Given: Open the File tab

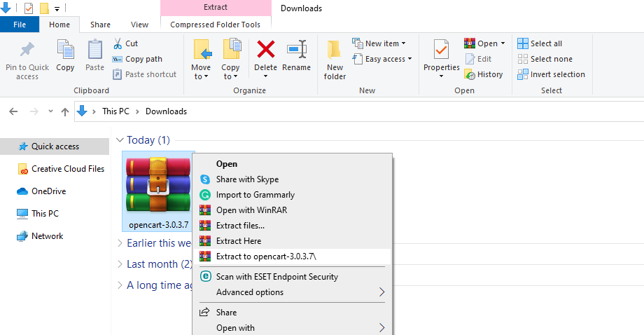Looking at the screenshot, I should 20,25.
